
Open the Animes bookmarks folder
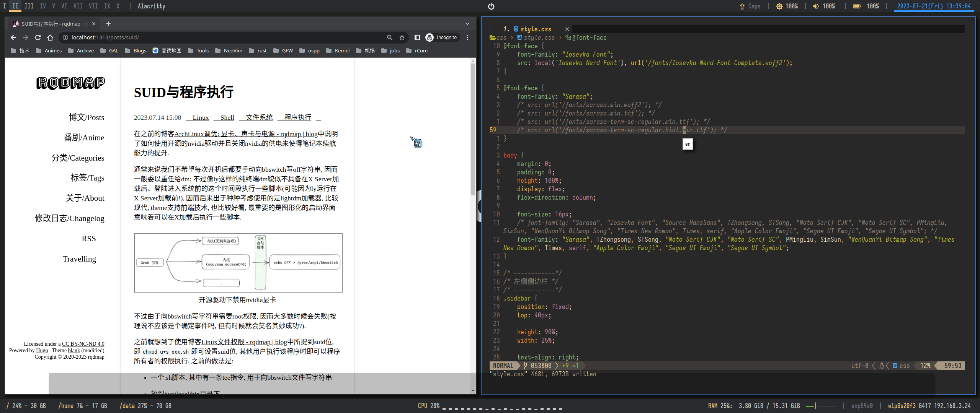pos(49,50)
